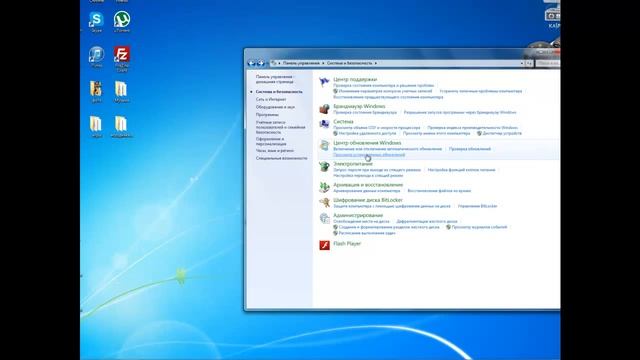Click the Система computer icon
Image resolution: width=640 pixels, height=360 pixels.
click(324, 124)
